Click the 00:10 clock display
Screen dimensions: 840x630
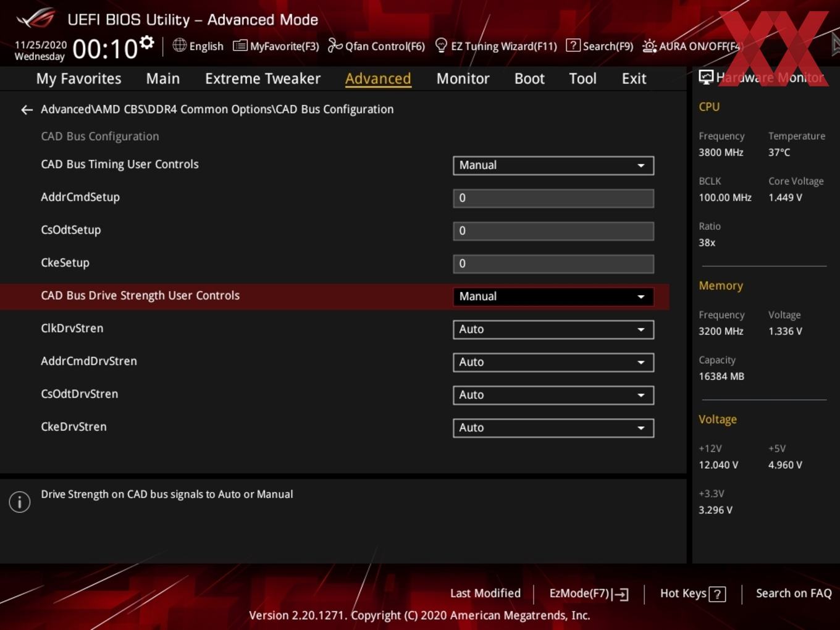[105, 49]
